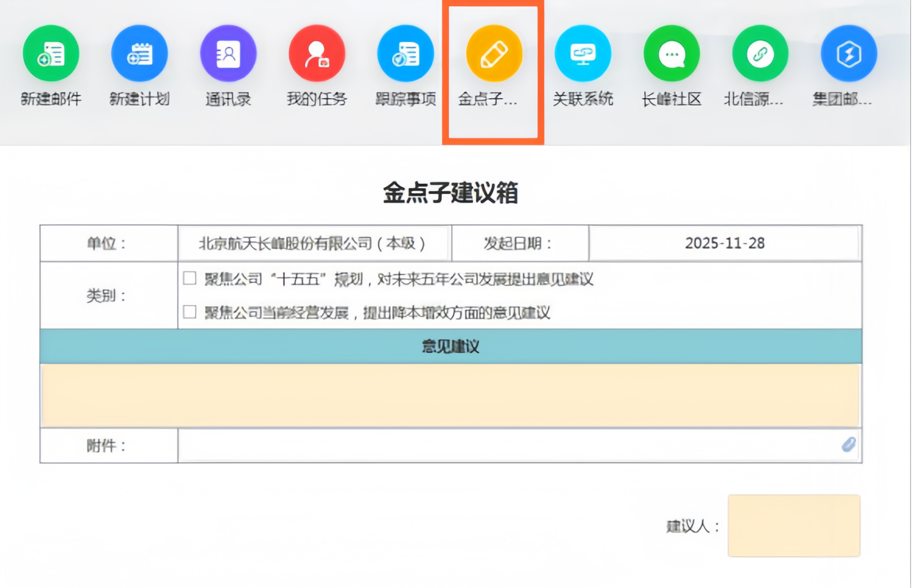Click the 金点子建议箱 form title
Viewport: 912px width, 588px height.
[451, 192]
